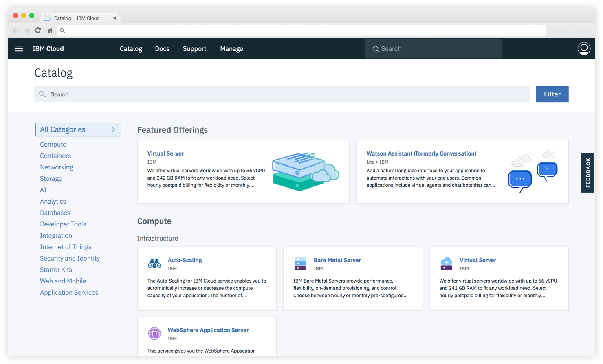
Task: Click the Featured Offerings heading
Action: 172,130
